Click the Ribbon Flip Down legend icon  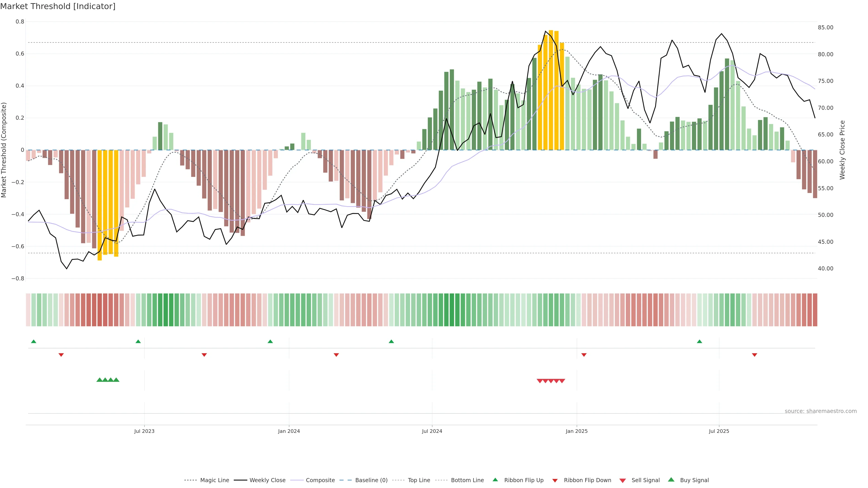(555, 480)
